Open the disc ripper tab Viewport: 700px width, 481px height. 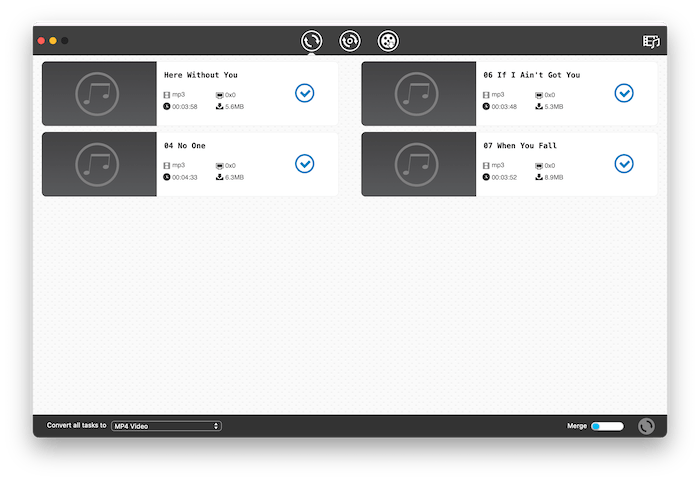(350, 41)
